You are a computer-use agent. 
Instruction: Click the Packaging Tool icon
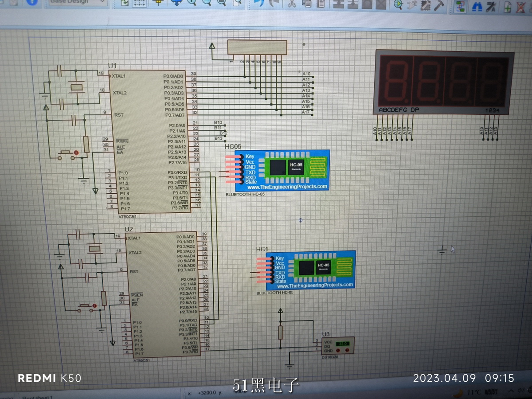pos(426,6)
